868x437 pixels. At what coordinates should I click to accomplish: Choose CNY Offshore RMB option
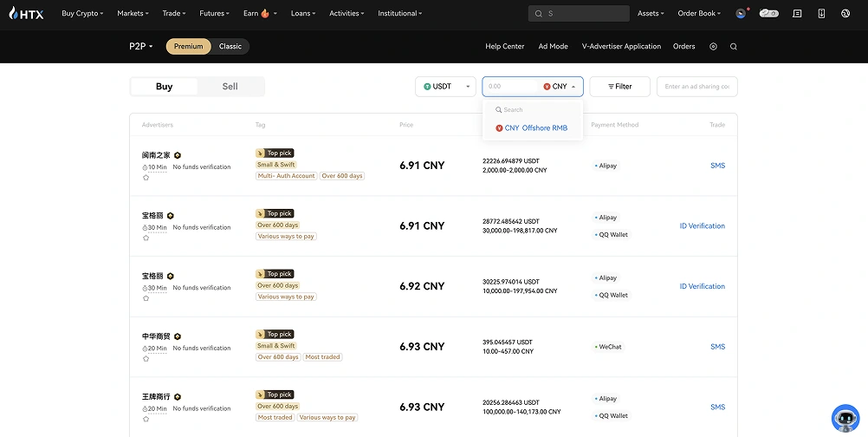tap(532, 128)
